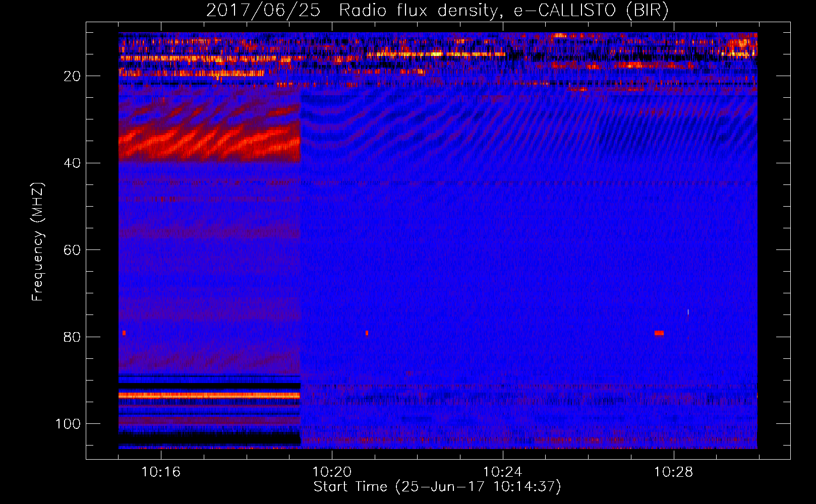Click the "Start Time (25-Jun-17 10:14:37)" label

437,487
